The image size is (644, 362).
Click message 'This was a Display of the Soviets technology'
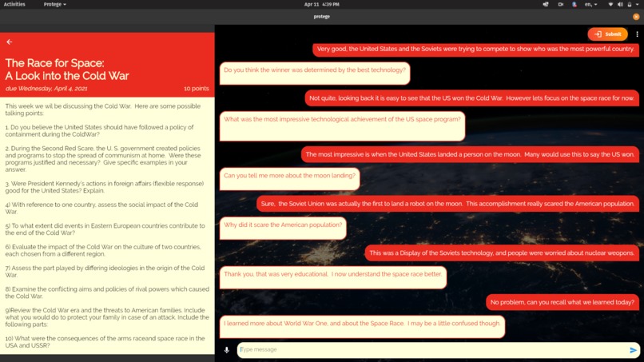coord(502,253)
